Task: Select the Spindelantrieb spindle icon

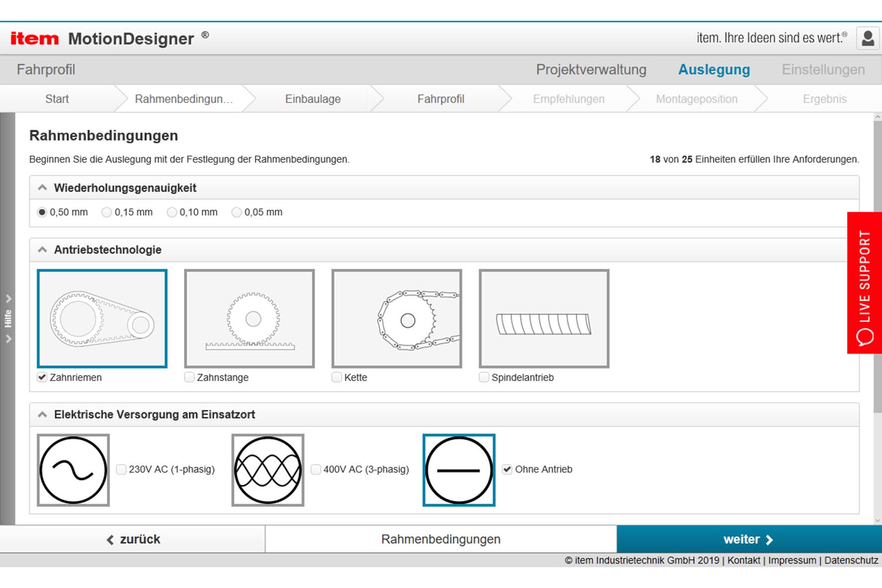Action: point(544,319)
